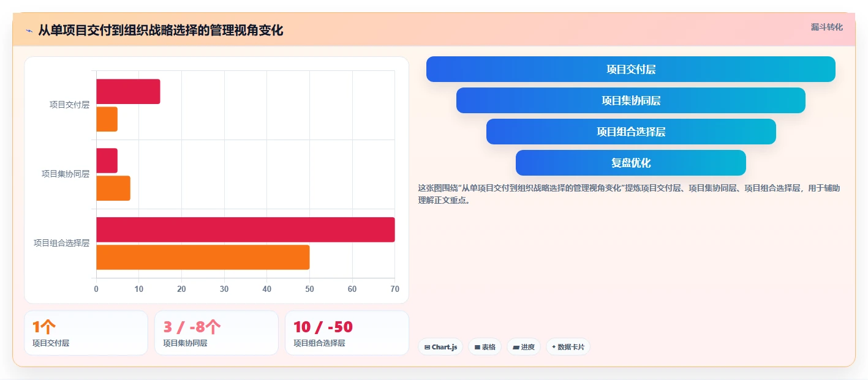Click the x-axis tick label 50
The height and width of the screenshot is (380, 868).
pyautogui.click(x=309, y=289)
